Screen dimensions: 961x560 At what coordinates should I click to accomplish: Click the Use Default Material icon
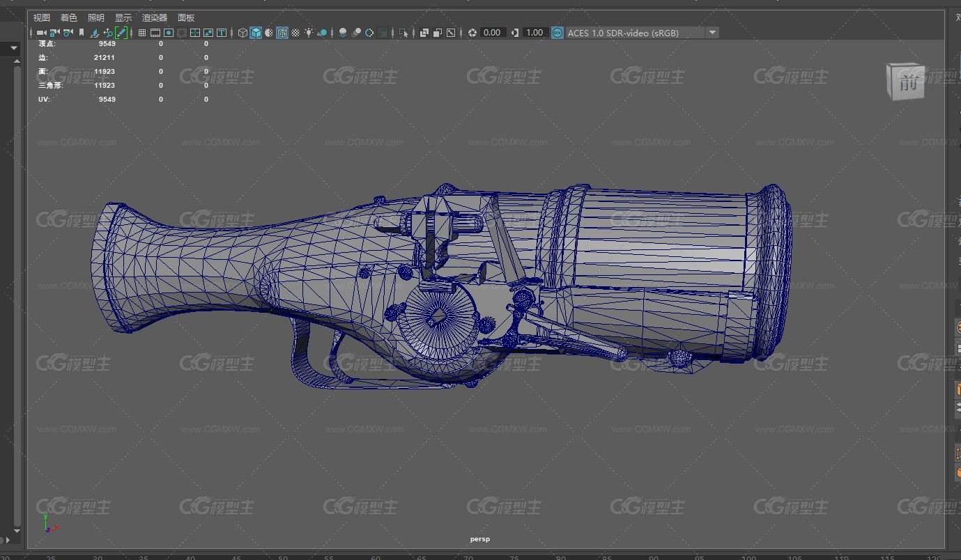tap(269, 33)
